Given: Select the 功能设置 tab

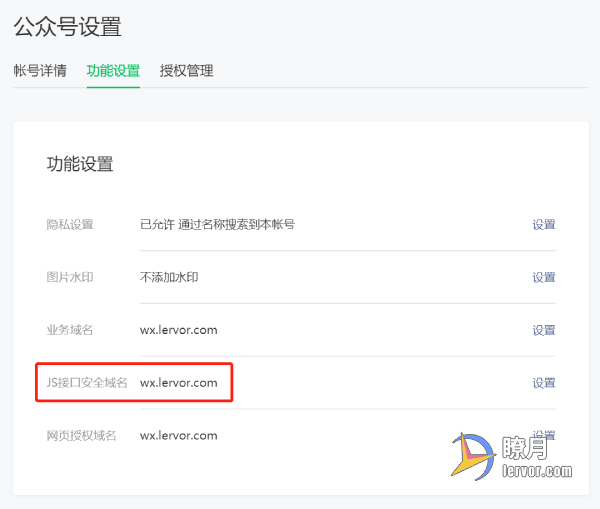Looking at the screenshot, I should tap(113, 71).
